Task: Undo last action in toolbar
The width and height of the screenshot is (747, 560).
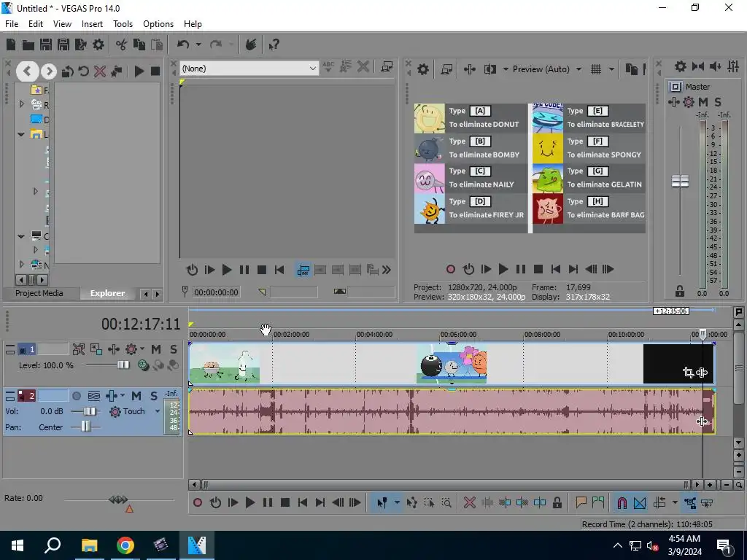Action: (x=183, y=44)
